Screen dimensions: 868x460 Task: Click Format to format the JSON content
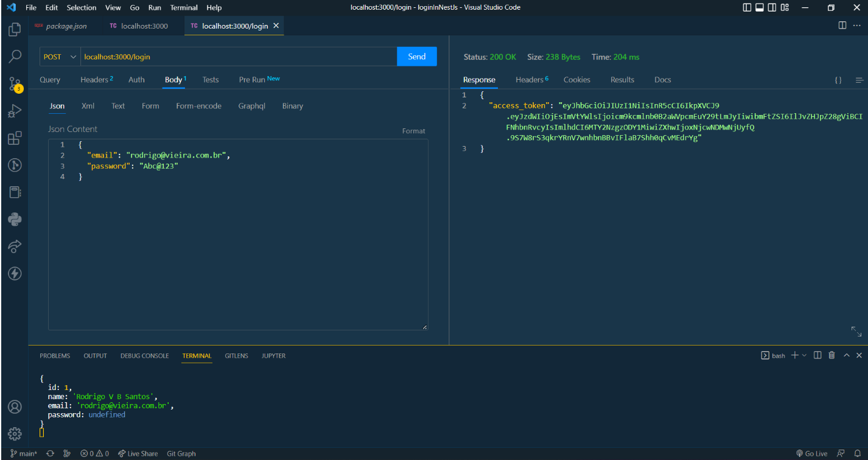(414, 130)
